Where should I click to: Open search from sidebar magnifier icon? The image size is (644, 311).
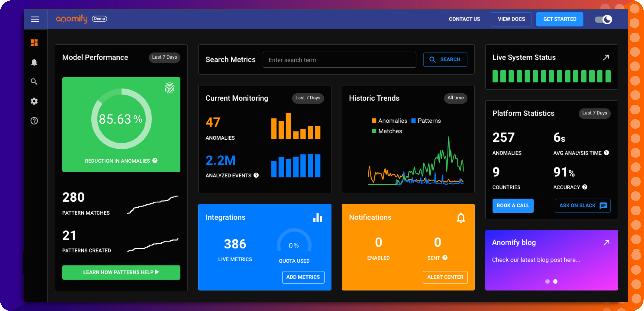tap(34, 82)
